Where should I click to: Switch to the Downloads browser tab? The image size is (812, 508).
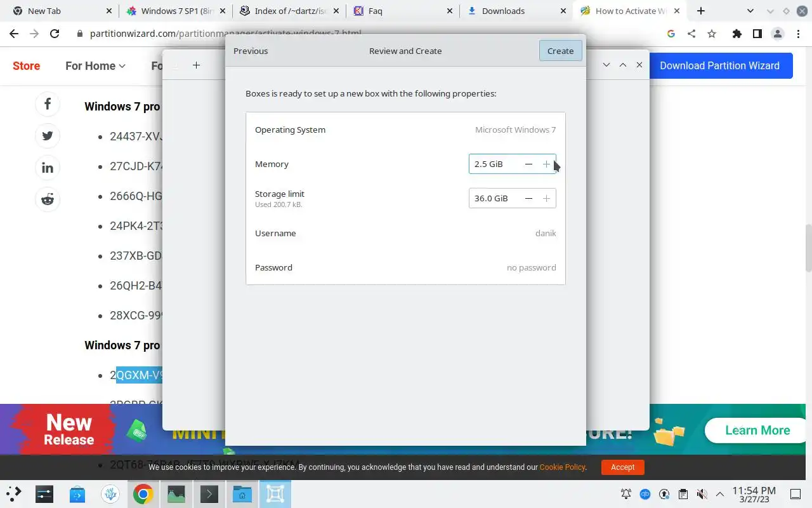(x=518, y=11)
